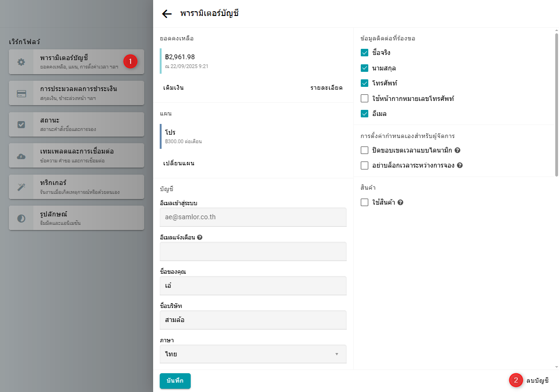Image resolution: width=559 pixels, height=392 pixels.
Task: Toggle the ปิดขอบเขตเวลาแบบไดนามิก checkbox
Action: pos(365,150)
